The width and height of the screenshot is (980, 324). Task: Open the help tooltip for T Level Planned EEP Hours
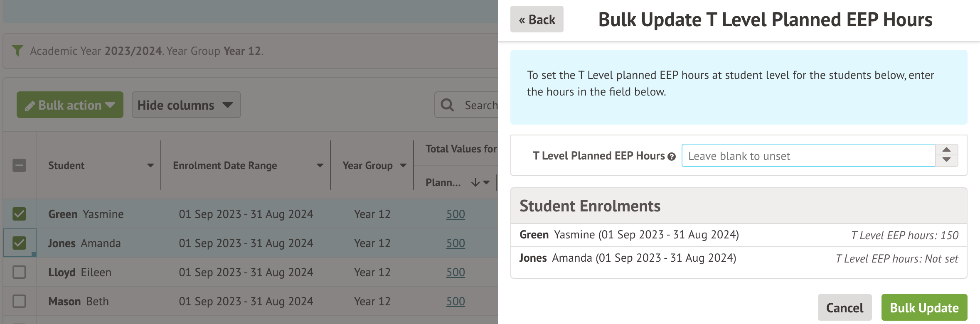(x=672, y=156)
